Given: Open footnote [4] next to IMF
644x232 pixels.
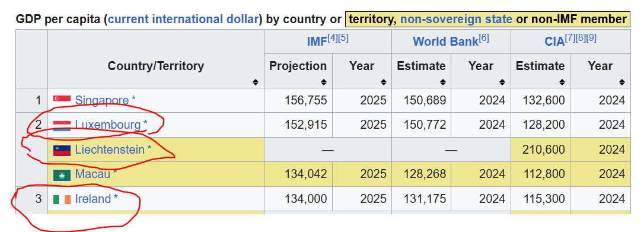Looking at the screenshot, I should (x=333, y=38).
